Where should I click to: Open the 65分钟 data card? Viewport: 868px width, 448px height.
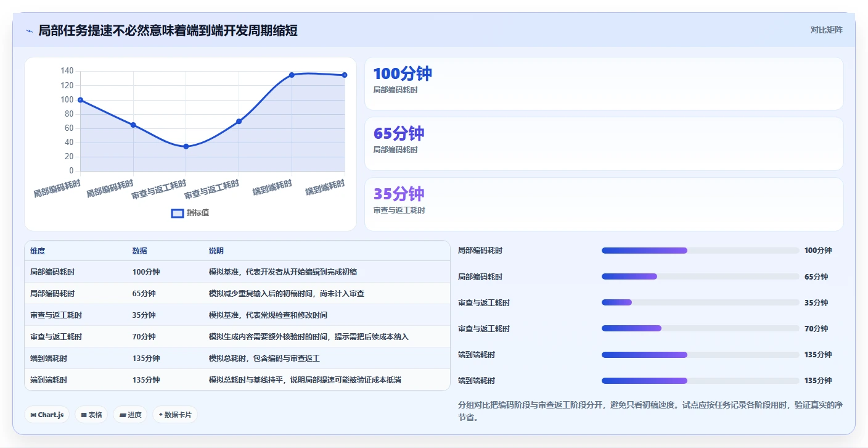coord(604,144)
